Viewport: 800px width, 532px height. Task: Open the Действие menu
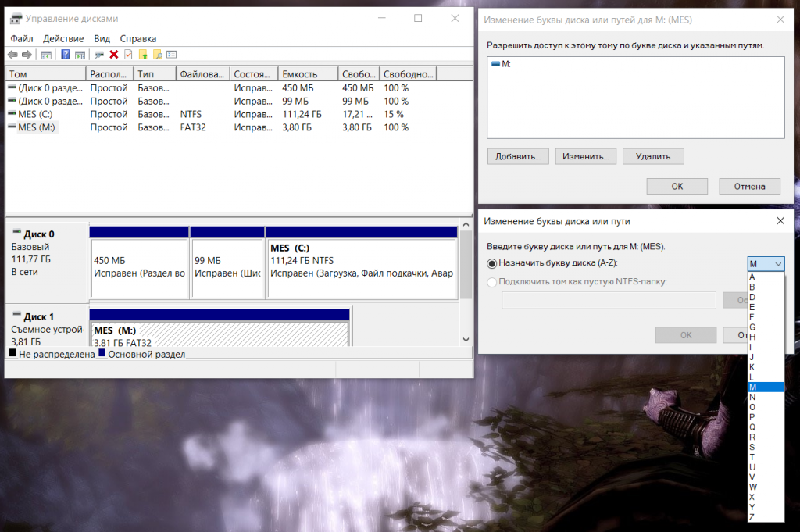click(x=63, y=39)
